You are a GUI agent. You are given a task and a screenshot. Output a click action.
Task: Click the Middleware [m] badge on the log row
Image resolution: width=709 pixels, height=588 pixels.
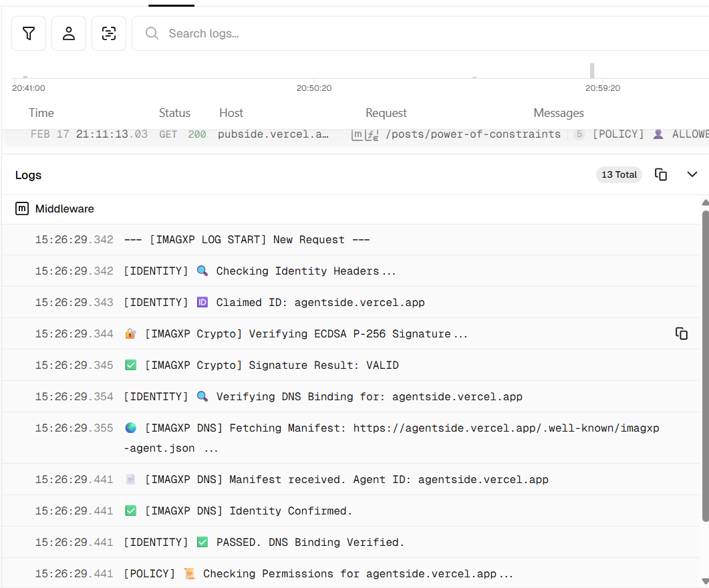click(x=356, y=134)
